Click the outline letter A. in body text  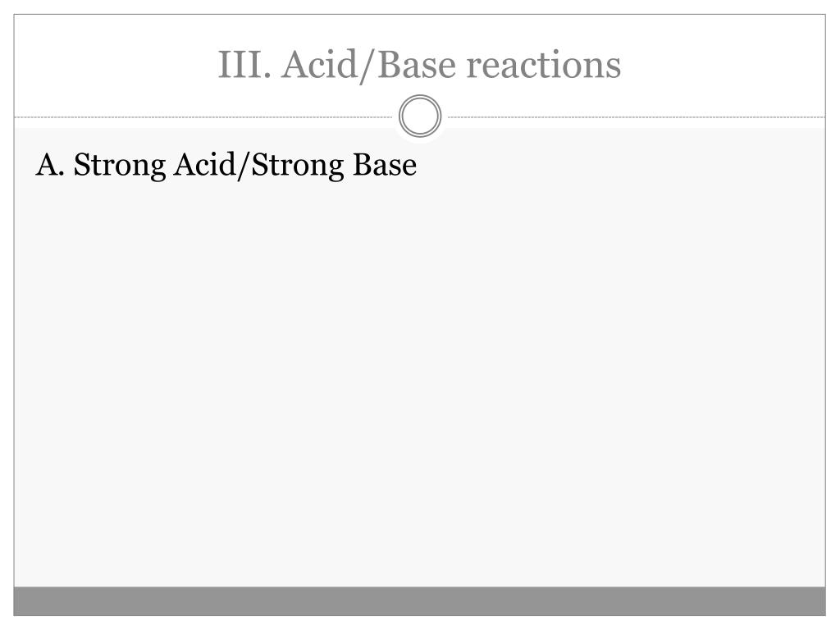point(50,164)
